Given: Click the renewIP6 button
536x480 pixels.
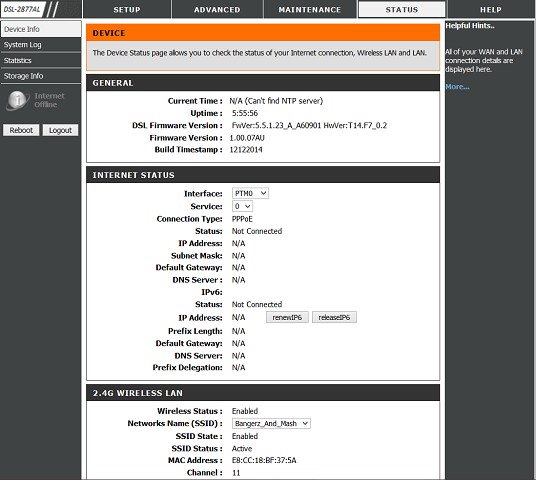Looking at the screenshot, I should pyautogui.click(x=287, y=317).
